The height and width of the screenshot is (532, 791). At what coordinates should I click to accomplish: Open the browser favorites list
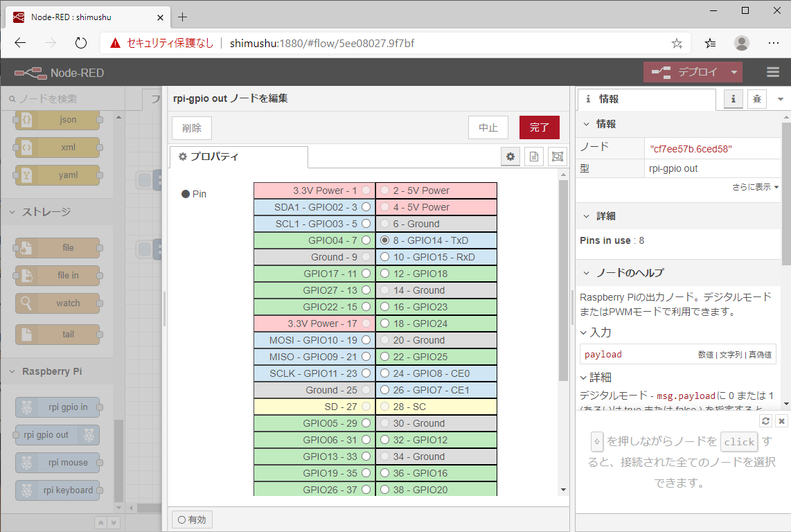[710, 44]
